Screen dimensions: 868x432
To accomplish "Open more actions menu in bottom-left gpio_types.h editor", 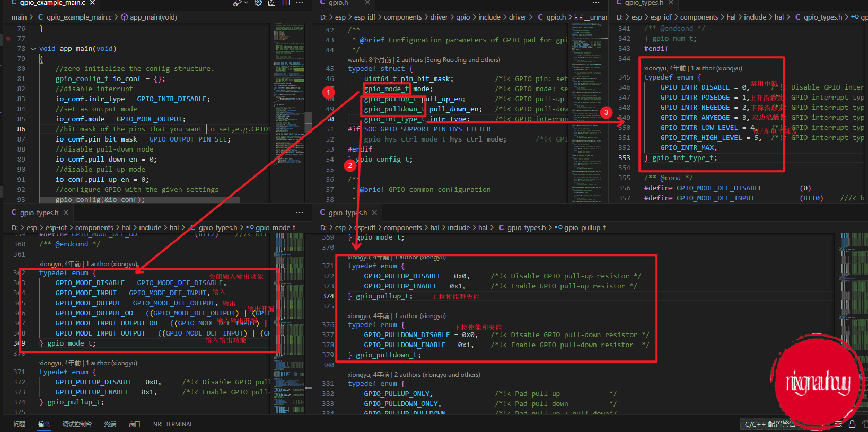I will (300, 213).
